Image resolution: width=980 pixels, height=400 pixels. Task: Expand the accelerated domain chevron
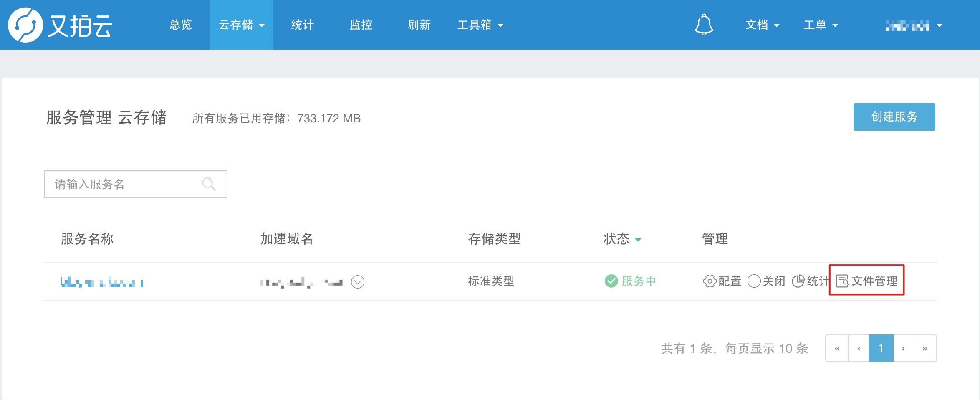(x=358, y=282)
